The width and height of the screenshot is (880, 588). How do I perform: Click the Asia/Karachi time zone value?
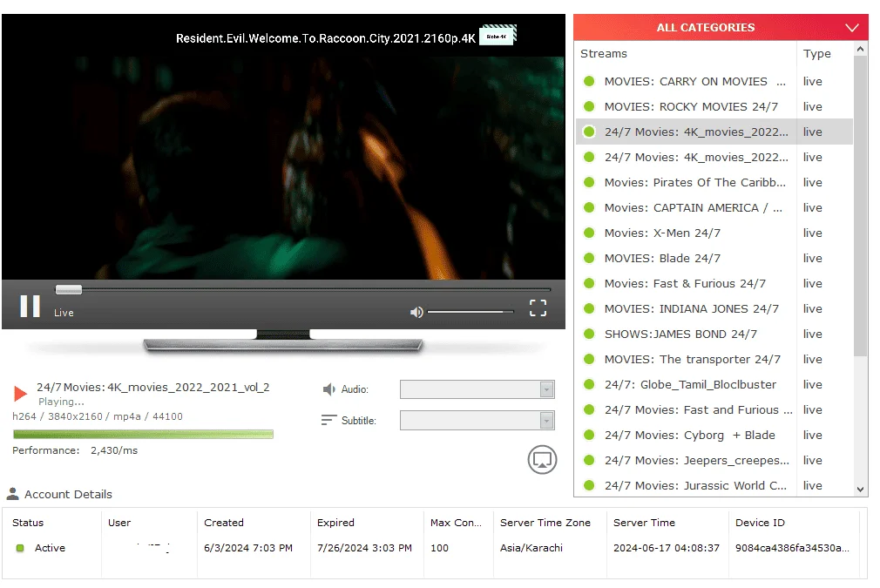[531, 548]
